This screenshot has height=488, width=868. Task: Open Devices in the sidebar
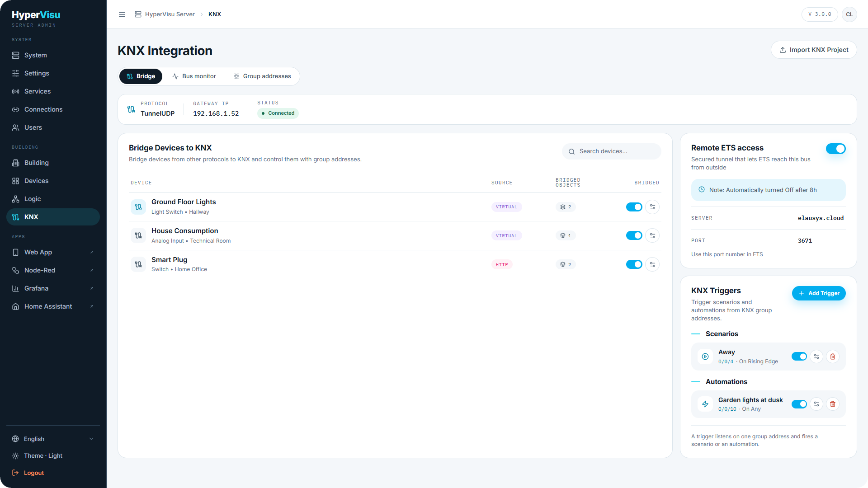pyautogui.click(x=53, y=181)
